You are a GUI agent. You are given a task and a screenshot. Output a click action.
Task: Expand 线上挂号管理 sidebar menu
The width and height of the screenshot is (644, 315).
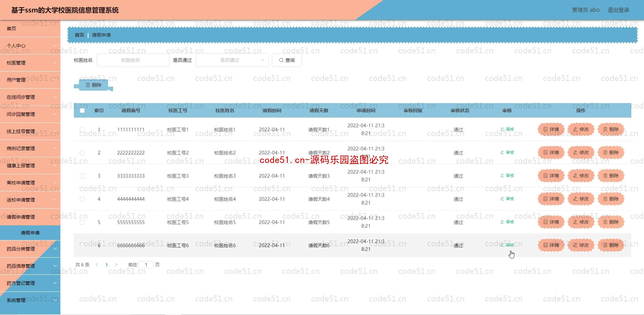[x=30, y=131]
